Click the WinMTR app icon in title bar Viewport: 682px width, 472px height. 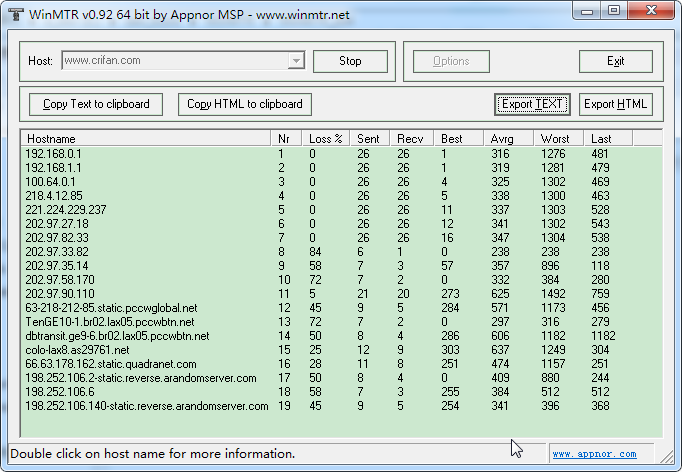click(16, 14)
